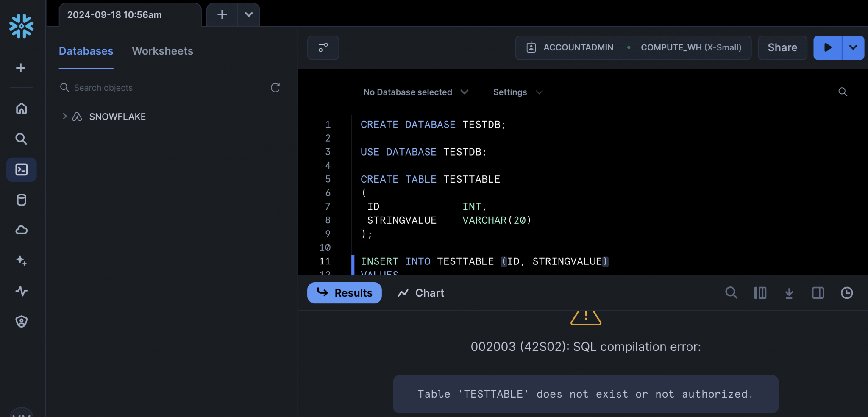Download the query results
The height and width of the screenshot is (417, 868).
pos(789,293)
